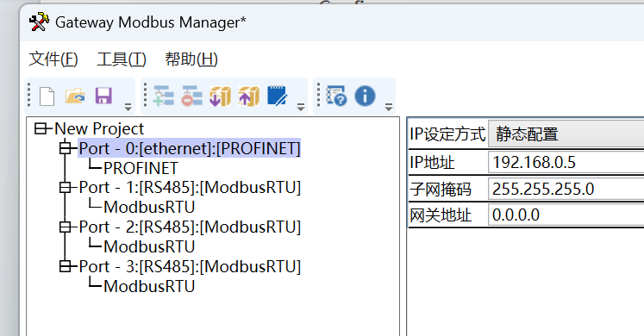Open the 帮助(H) menu
644x336 pixels.
(x=191, y=59)
